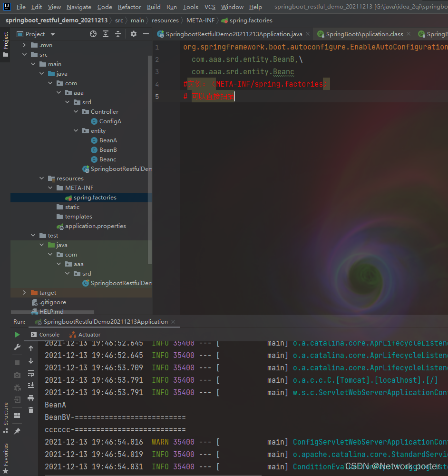Image resolution: width=448 pixels, height=476 pixels.
Task: Toggle soft-wrap in the console
Action: click(x=31, y=373)
